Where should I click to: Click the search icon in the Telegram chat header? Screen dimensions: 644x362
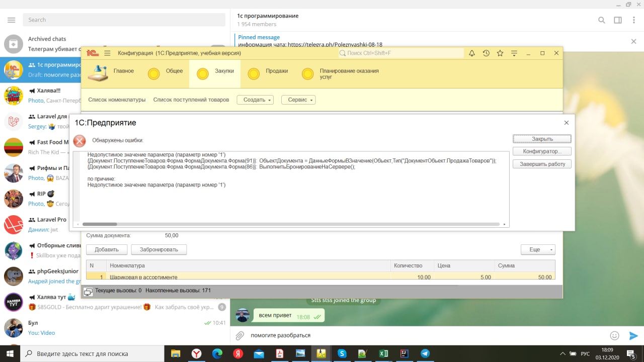(601, 20)
